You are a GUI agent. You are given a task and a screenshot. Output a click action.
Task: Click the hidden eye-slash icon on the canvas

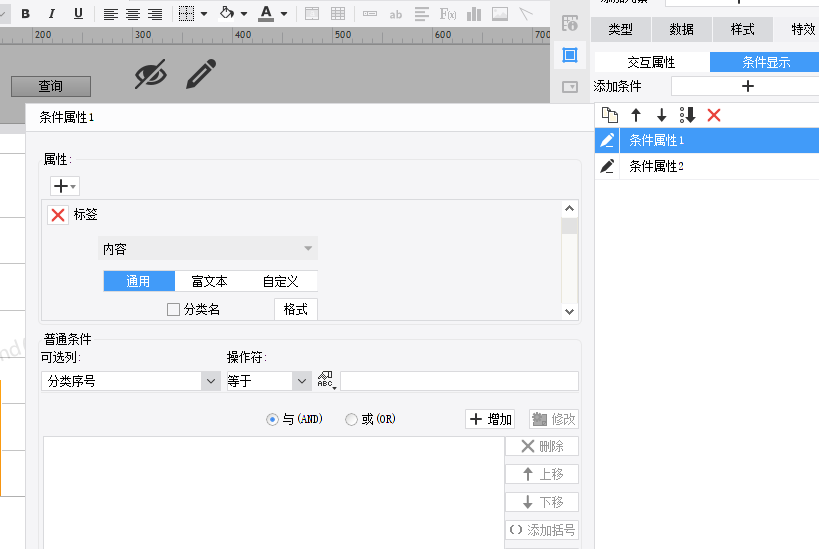[151, 74]
